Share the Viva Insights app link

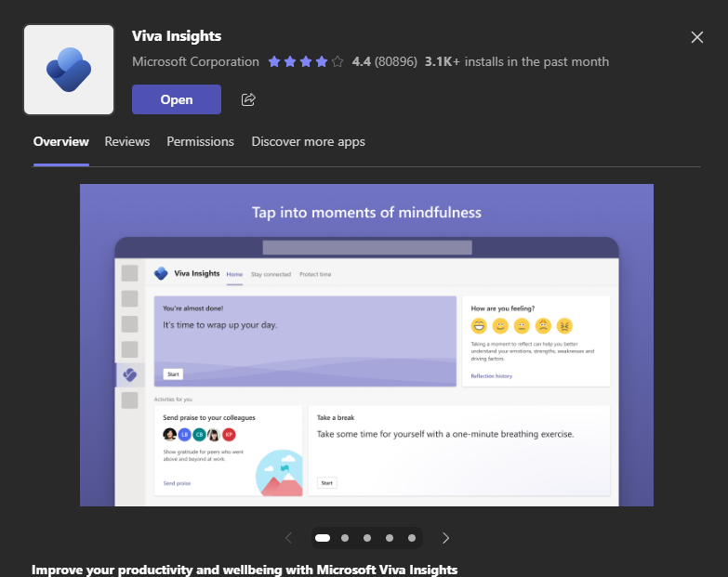[x=248, y=99]
